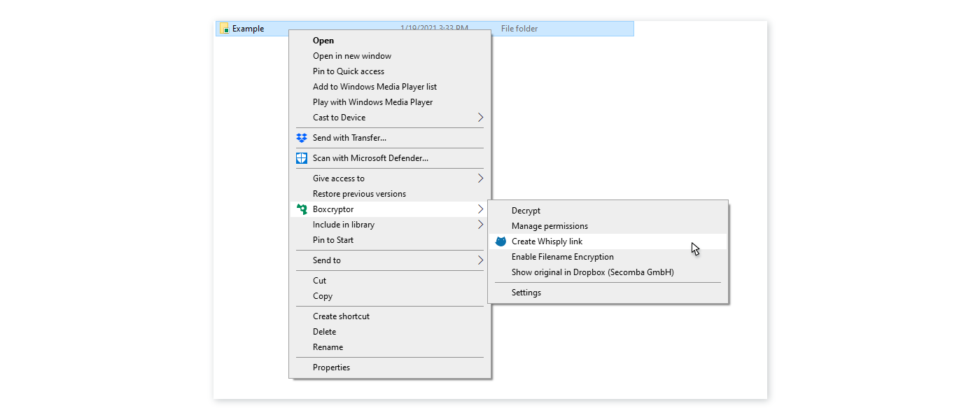The image size is (980, 420).
Task: Select Create shortcut
Action: (x=390, y=316)
